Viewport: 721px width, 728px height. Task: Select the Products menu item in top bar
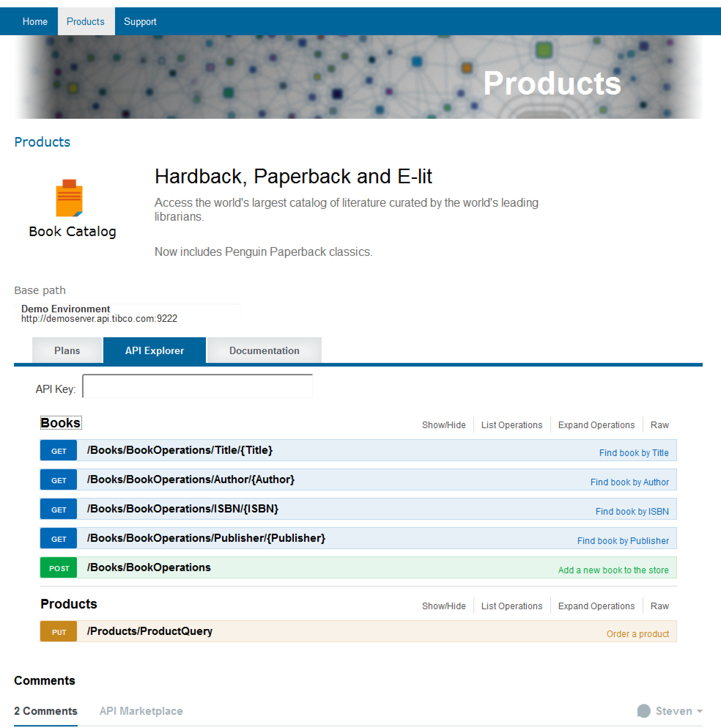85,22
